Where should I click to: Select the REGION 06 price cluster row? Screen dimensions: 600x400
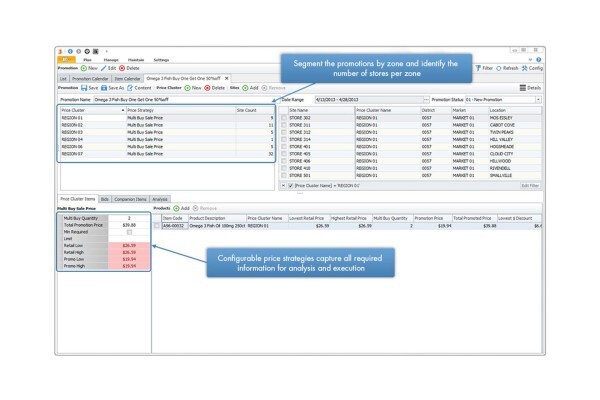[x=167, y=147]
